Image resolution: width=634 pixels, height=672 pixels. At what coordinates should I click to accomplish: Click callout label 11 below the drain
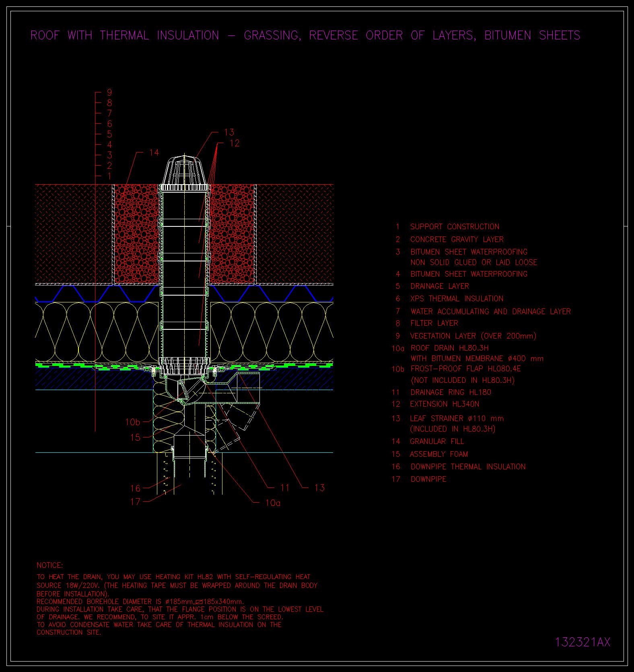coord(285,488)
